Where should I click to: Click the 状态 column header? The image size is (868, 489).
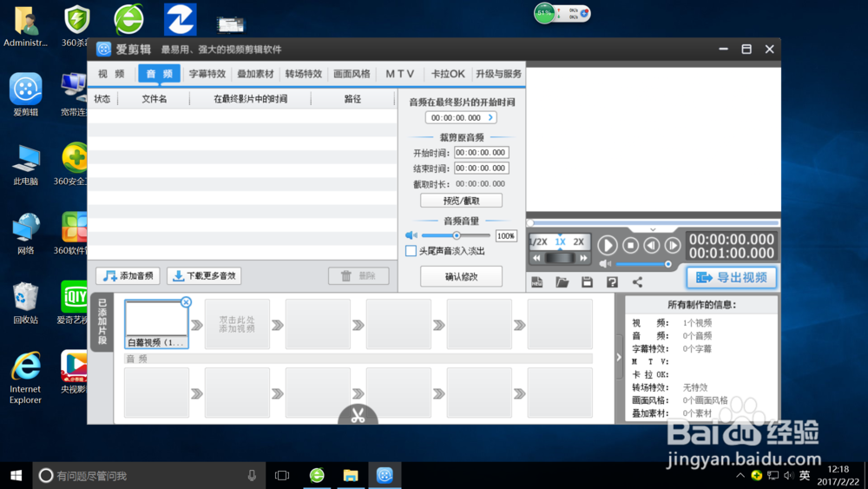click(102, 99)
